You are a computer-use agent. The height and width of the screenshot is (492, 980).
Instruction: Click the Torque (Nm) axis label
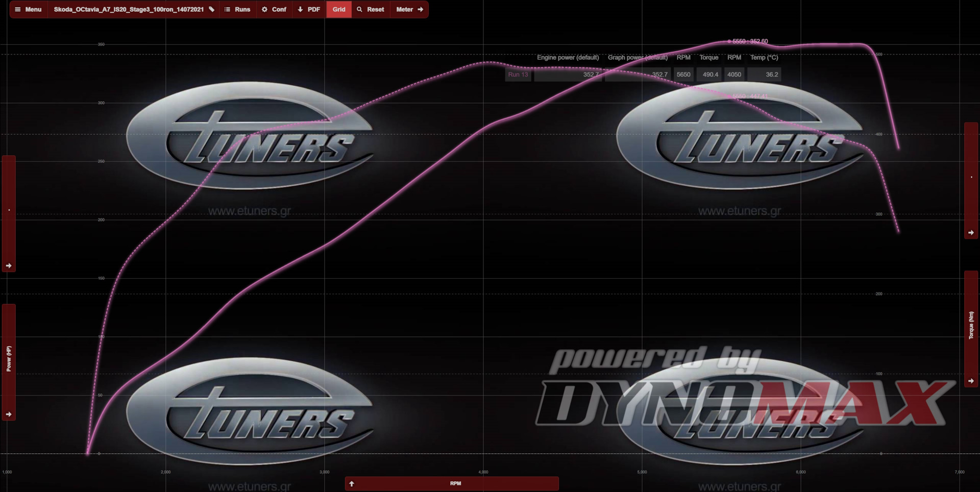[x=971, y=325]
